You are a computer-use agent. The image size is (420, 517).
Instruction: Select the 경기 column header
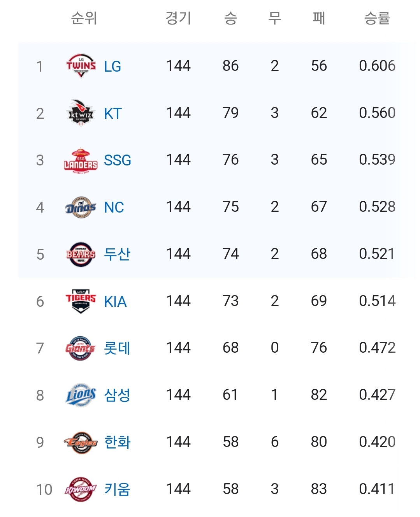[178, 18]
